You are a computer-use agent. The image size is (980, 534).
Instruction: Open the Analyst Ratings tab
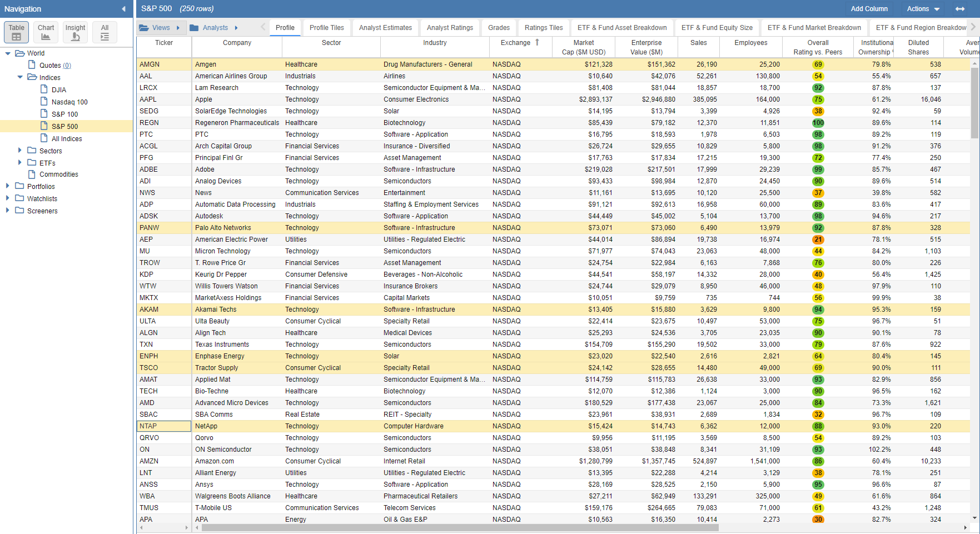[450, 28]
